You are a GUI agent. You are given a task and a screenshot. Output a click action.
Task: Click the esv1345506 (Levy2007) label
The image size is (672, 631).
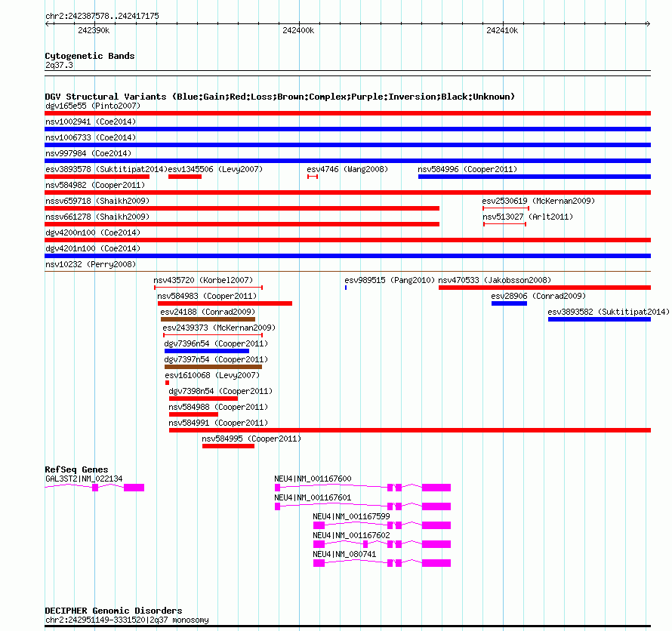tap(216, 169)
